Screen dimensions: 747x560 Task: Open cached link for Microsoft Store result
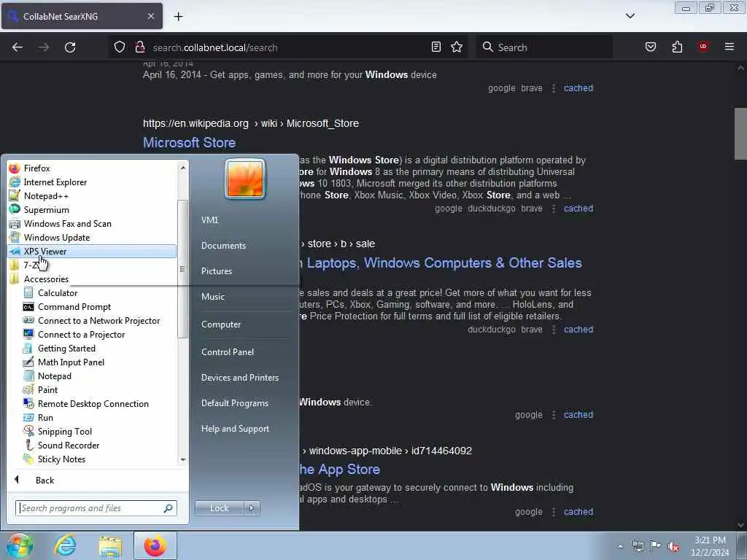(578, 209)
